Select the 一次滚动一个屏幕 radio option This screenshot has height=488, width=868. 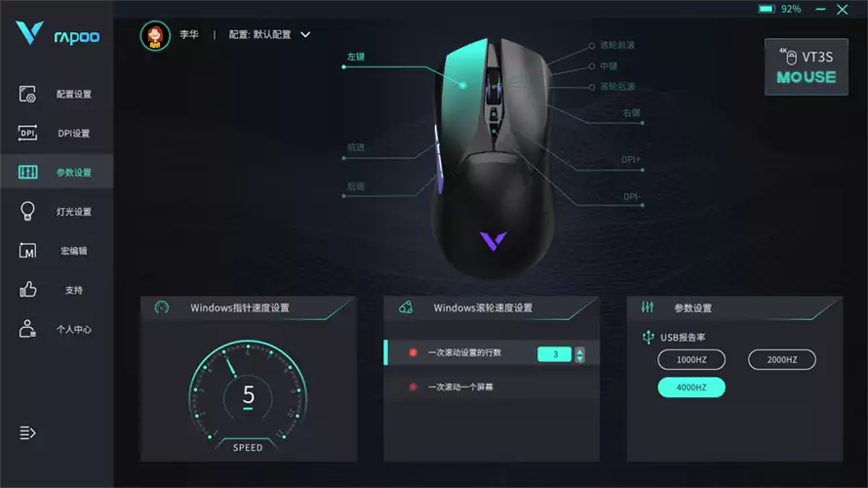click(x=413, y=386)
